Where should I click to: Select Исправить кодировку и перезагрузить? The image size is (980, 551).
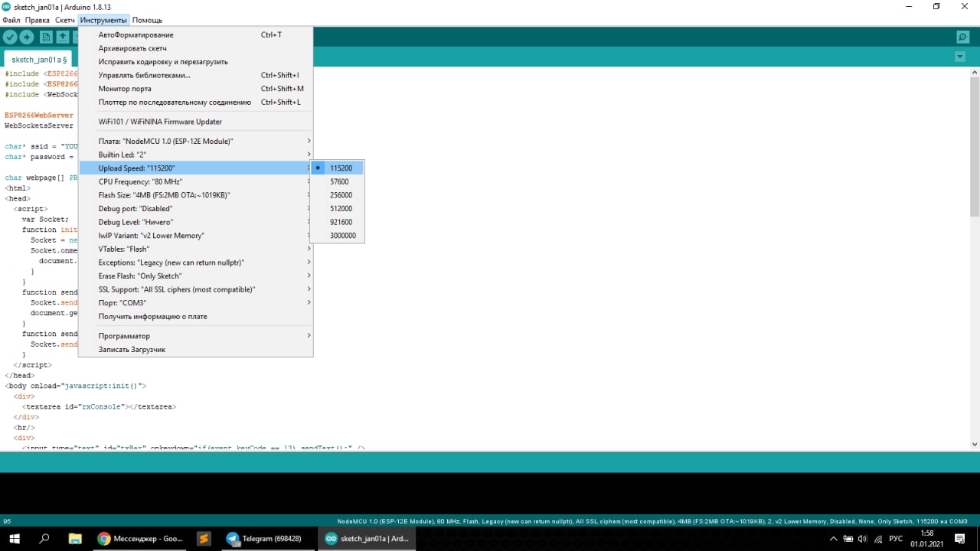pos(196,62)
